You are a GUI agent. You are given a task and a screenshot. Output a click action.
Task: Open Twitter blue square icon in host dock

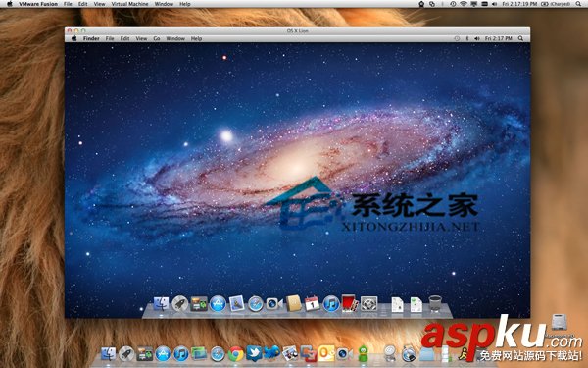click(254, 353)
